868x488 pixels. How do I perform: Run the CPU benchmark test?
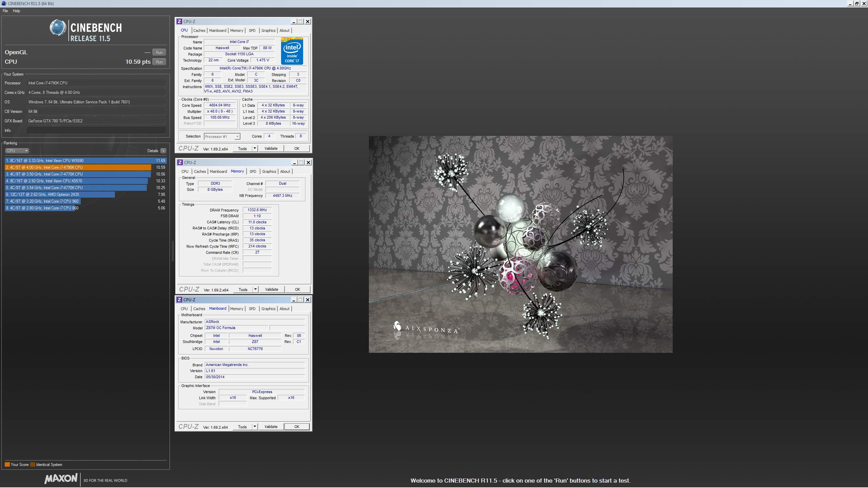pos(159,62)
